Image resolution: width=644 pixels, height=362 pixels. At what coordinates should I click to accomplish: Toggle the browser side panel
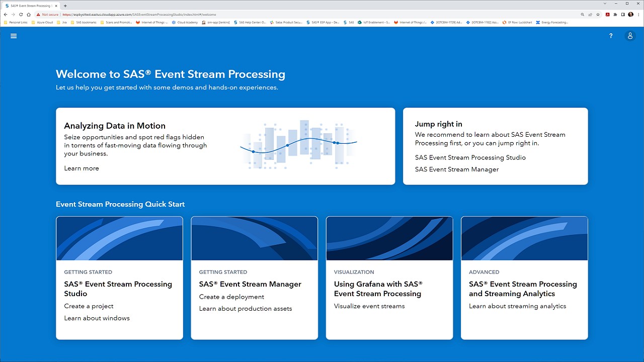coord(623,15)
